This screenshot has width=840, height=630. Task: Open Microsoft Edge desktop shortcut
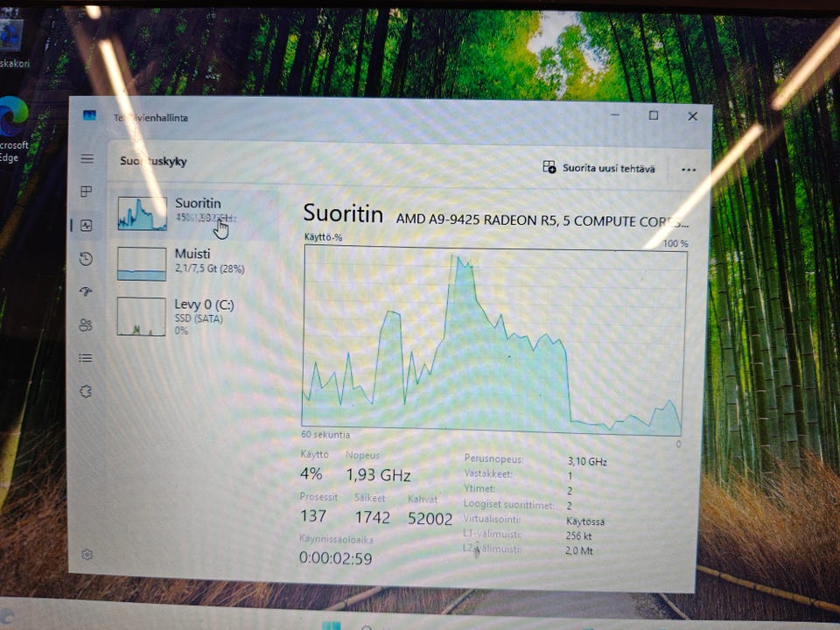point(13,129)
